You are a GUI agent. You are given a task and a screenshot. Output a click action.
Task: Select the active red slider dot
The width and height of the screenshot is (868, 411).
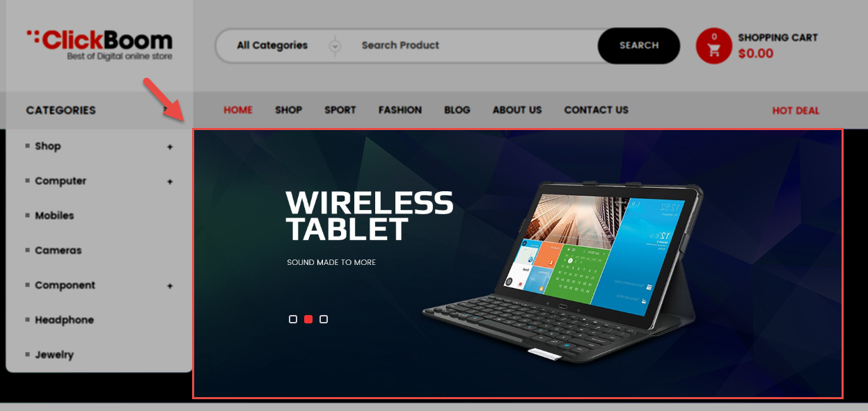click(308, 319)
